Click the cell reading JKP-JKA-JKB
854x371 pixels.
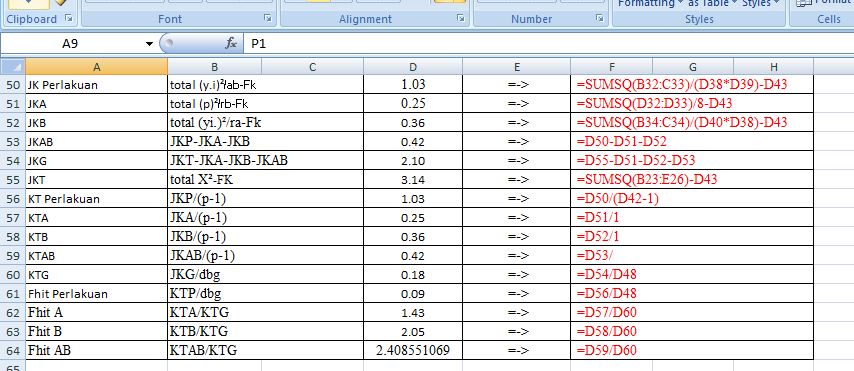click(x=265, y=142)
